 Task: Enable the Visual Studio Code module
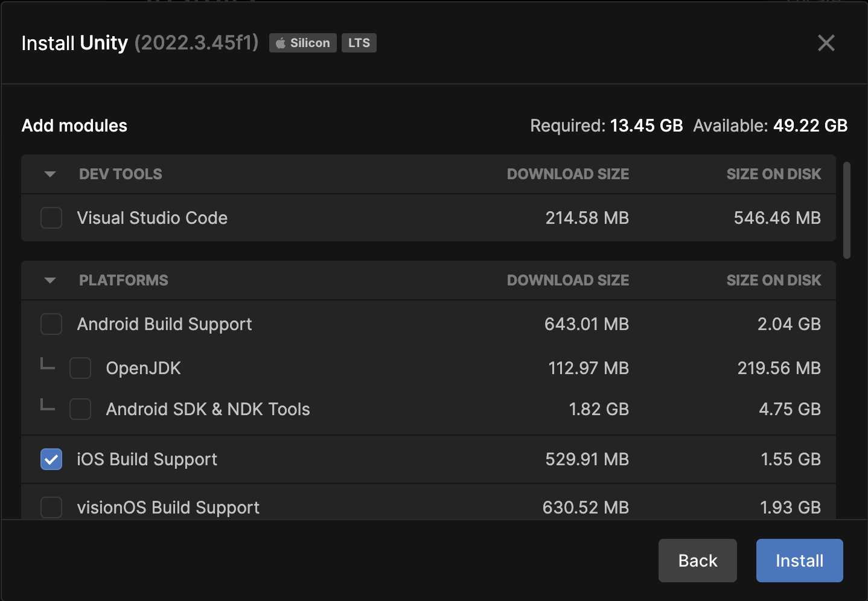[51, 218]
